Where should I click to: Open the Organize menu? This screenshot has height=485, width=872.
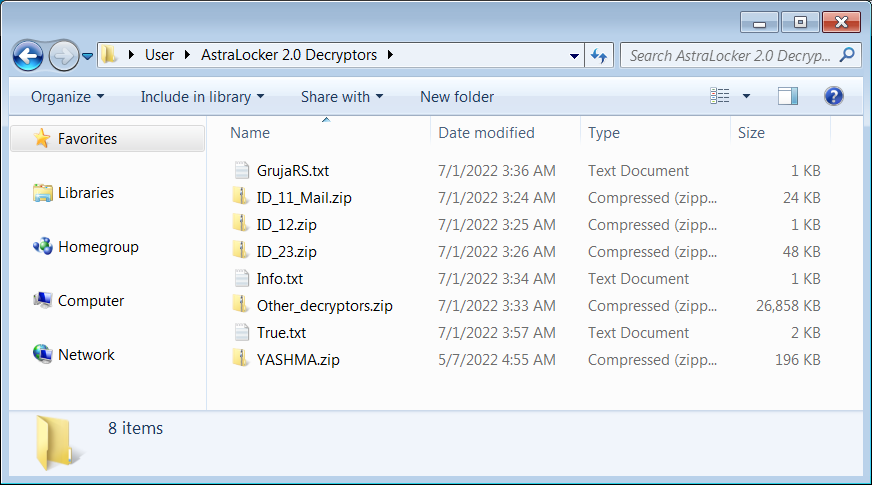point(67,97)
